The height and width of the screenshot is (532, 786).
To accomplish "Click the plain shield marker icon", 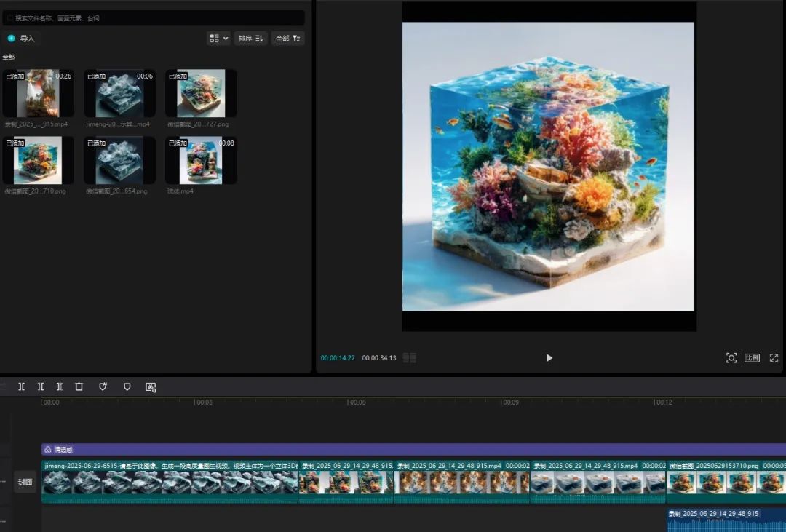I will [127, 387].
